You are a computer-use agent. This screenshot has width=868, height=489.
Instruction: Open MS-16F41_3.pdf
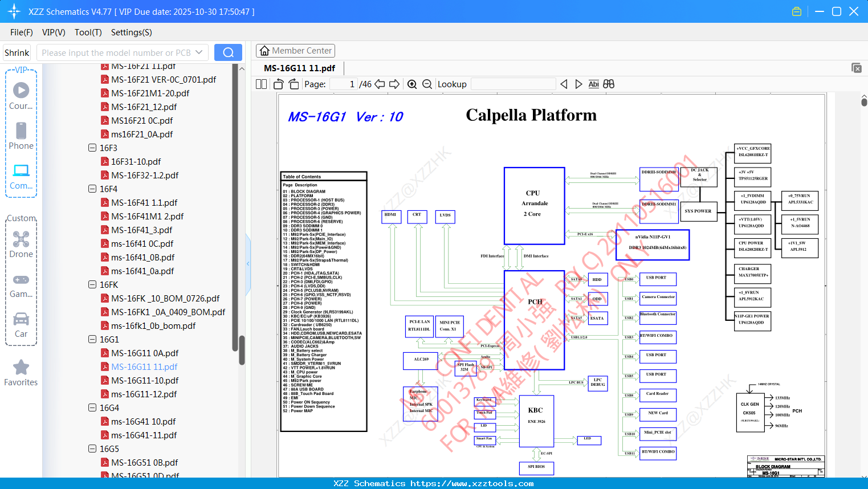142,230
